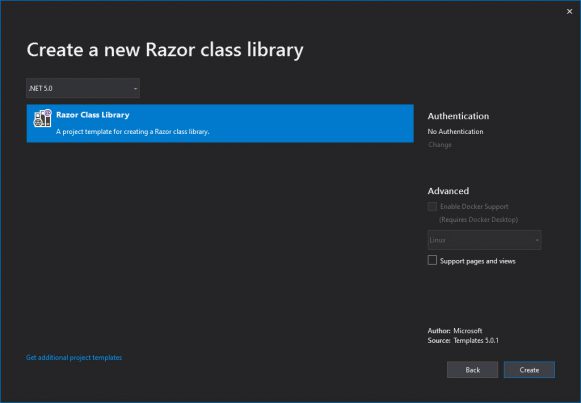
Task: Close the dialog with the X icon
Action: coord(569,11)
